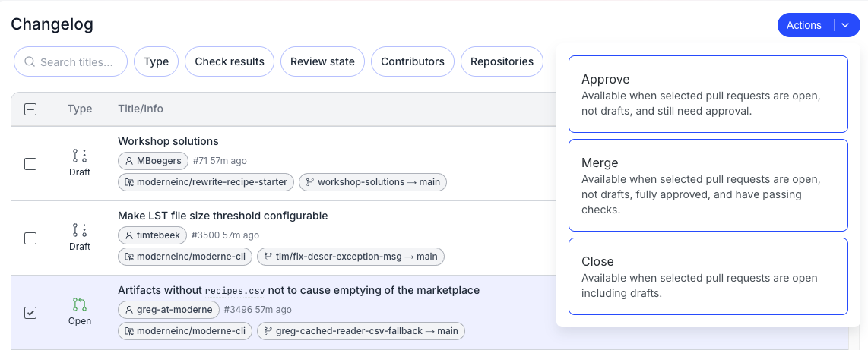Open the Type filter
Viewport: 868px width, 350px height.
[156, 62]
